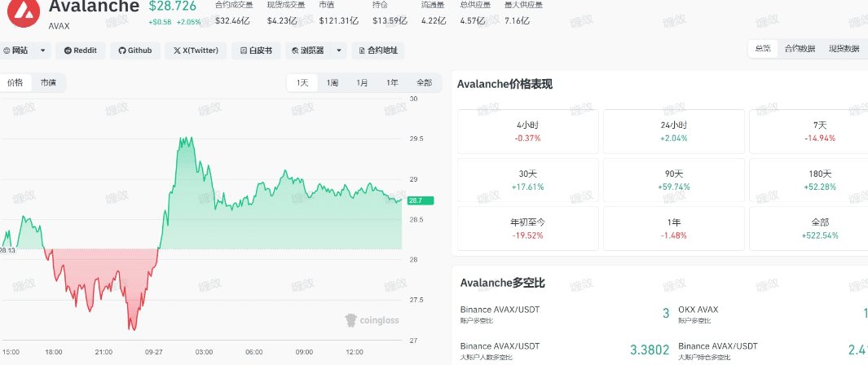This screenshot has height=365, width=868.
Task: Click the Reddit logo icon
Action: pyautogui.click(x=68, y=51)
